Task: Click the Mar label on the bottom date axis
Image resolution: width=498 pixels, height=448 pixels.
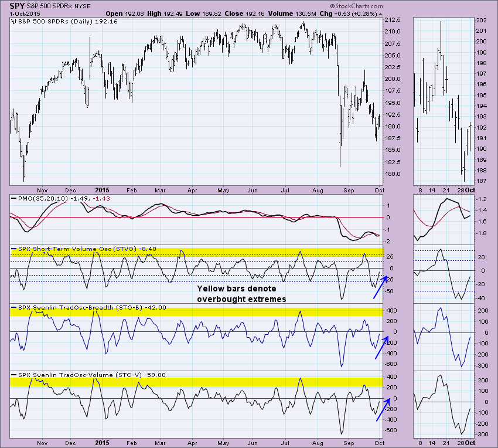Action: [x=160, y=443]
